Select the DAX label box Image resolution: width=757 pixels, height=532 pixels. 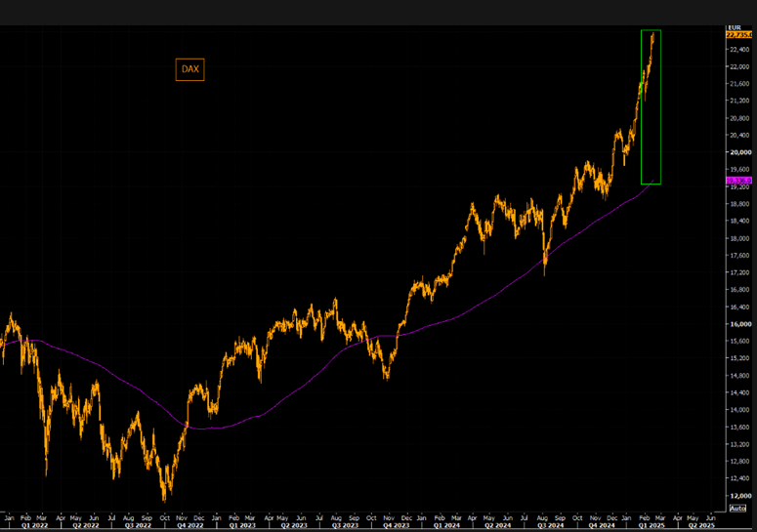pyautogui.click(x=189, y=69)
